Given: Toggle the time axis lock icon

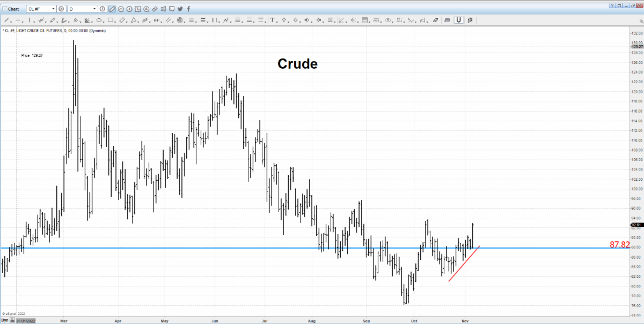Looking at the screenshot, I should 12,320.
